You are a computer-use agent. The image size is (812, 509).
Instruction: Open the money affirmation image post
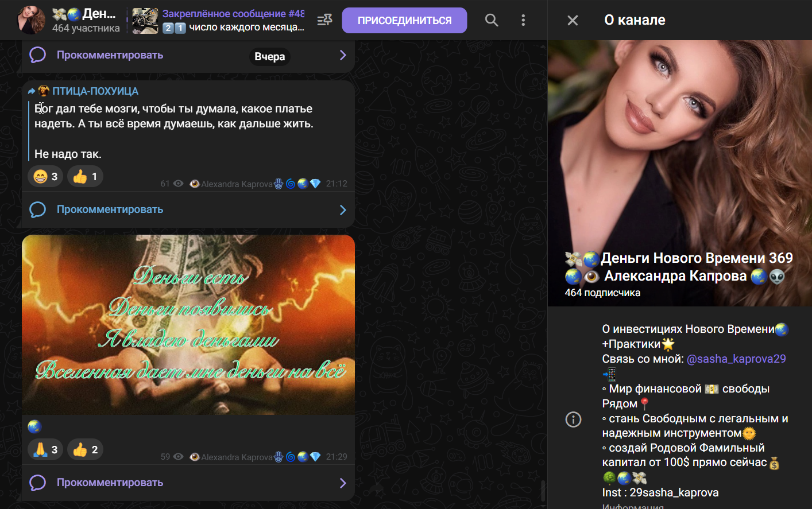point(188,325)
